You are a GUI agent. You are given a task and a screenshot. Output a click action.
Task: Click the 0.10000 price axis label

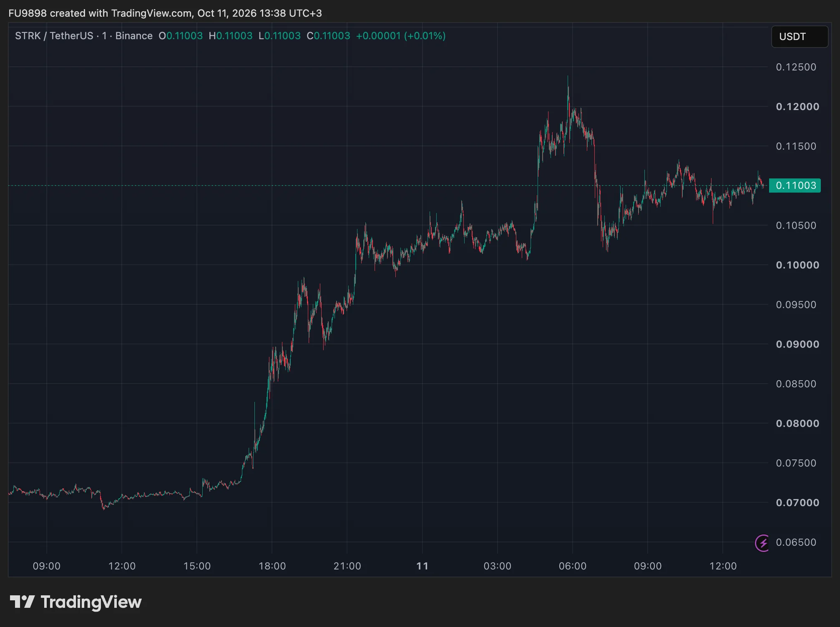[x=797, y=265]
